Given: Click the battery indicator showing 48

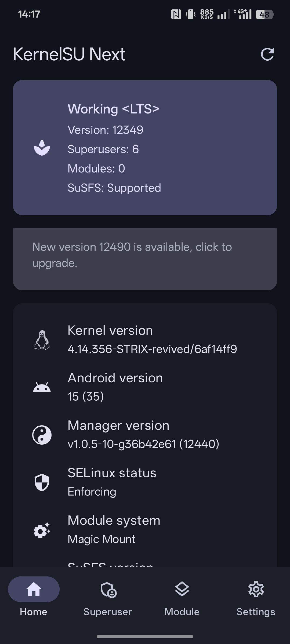Looking at the screenshot, I should pyautogui.click(x=264, y=14).
